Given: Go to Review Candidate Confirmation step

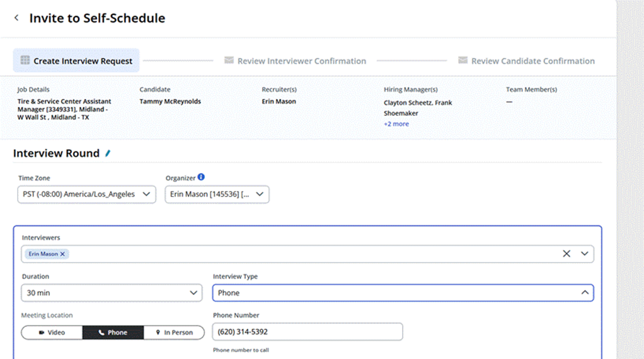Looking at the screenshot, I should (532, 61).
